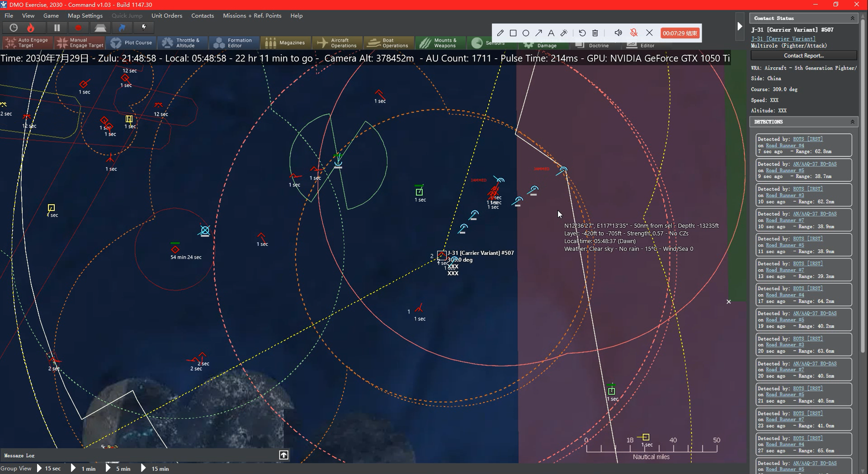Select the Plot Course tool
Screen dimensions: 868x474
click(132, 42)
